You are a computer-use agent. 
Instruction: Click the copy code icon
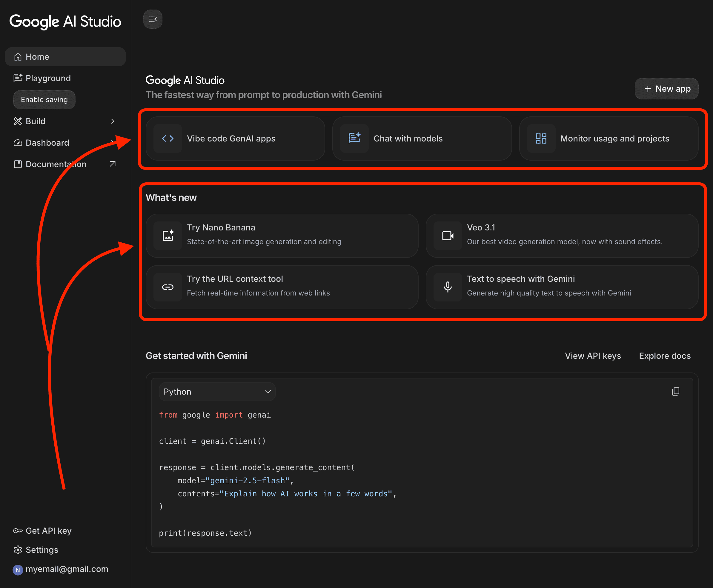pyautogui.click(x=675, y=392)
